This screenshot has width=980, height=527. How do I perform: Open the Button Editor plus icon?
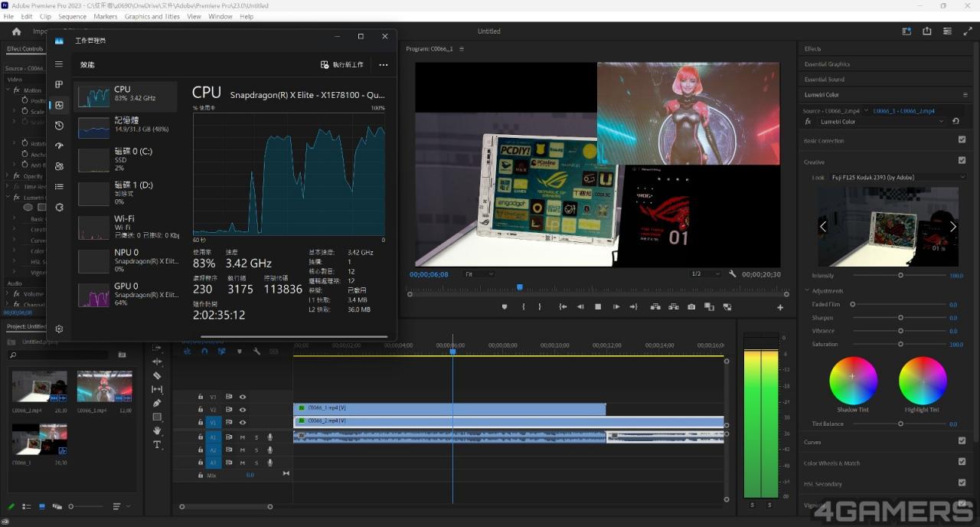[x=780, y=307]
